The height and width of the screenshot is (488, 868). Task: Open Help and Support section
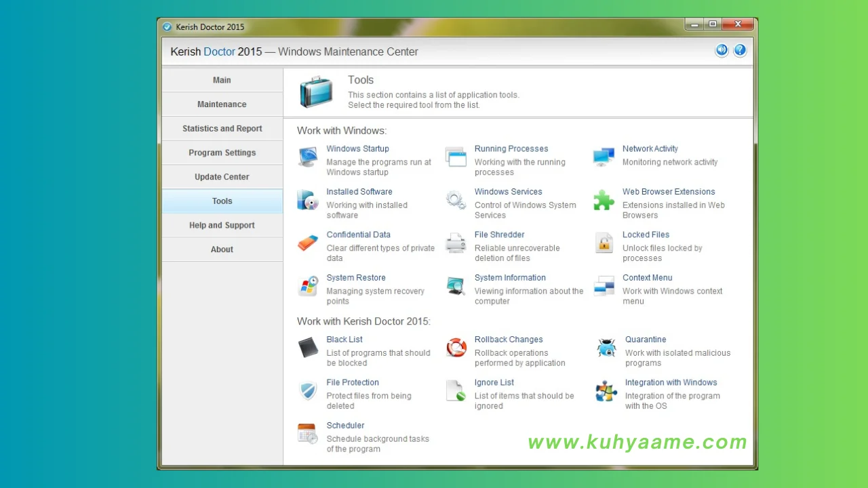pyautogui.click(x=222, y=225)
